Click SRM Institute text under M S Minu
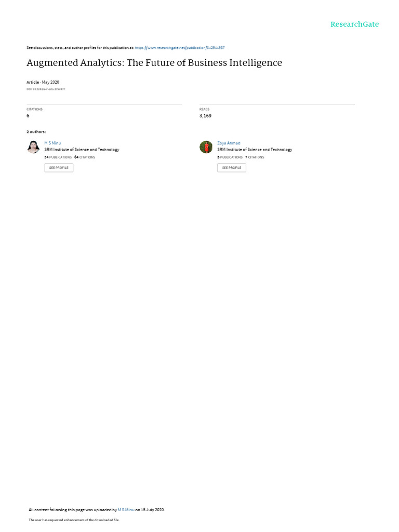The height and width of the screenshot is (532, 399). point(82,150)
